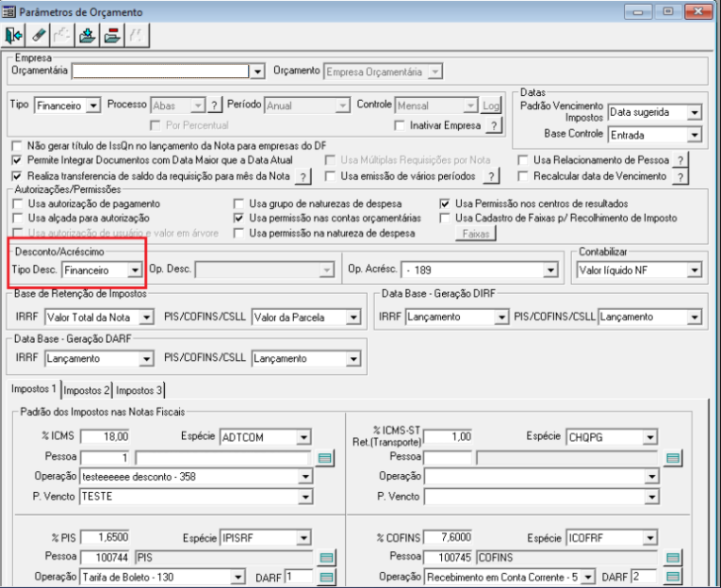This screenshot has height=588, width=721.
Task: Uncheck Realiza transferencia de saldo da requisição
Action: pyautogui.click(x=17, y=176)
